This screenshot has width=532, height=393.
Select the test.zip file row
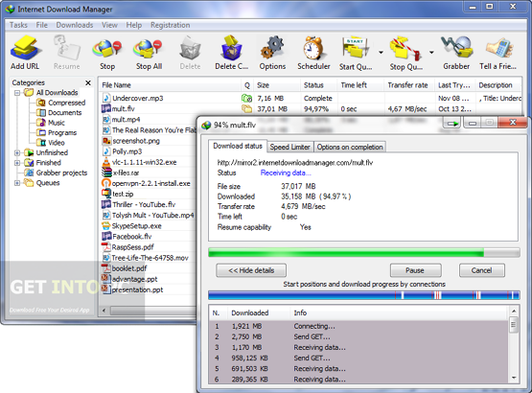tap(149, 195)
